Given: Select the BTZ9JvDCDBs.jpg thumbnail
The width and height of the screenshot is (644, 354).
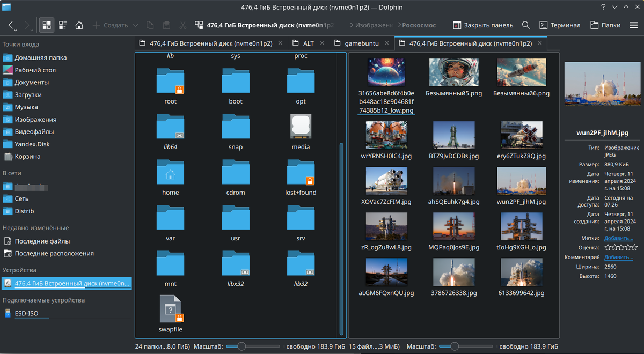Looking at the screenshot, I should [453, 135].
